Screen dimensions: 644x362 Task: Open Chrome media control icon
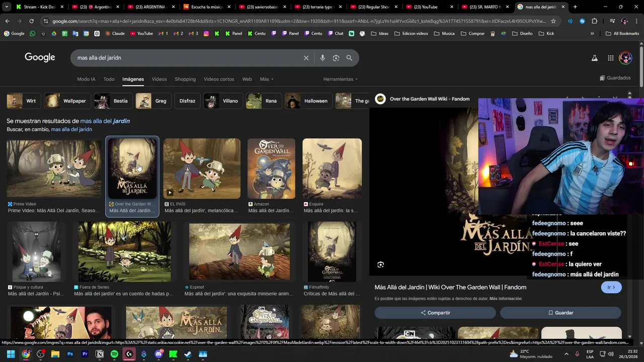click(x=612, y=21)
